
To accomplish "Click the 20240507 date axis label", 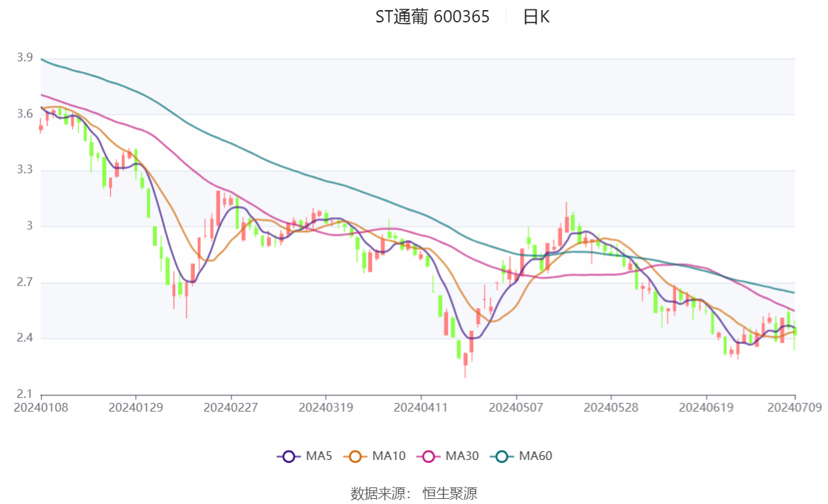I will click(516, 407).
